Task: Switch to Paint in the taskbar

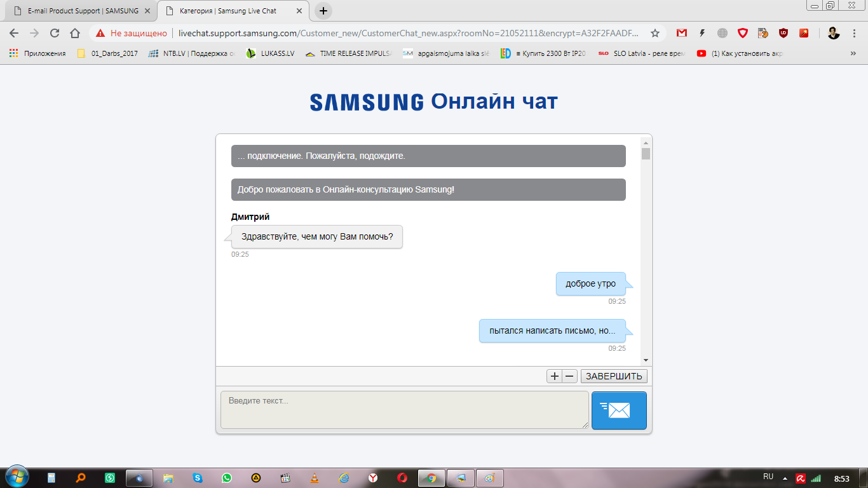Action: [489, 478]
